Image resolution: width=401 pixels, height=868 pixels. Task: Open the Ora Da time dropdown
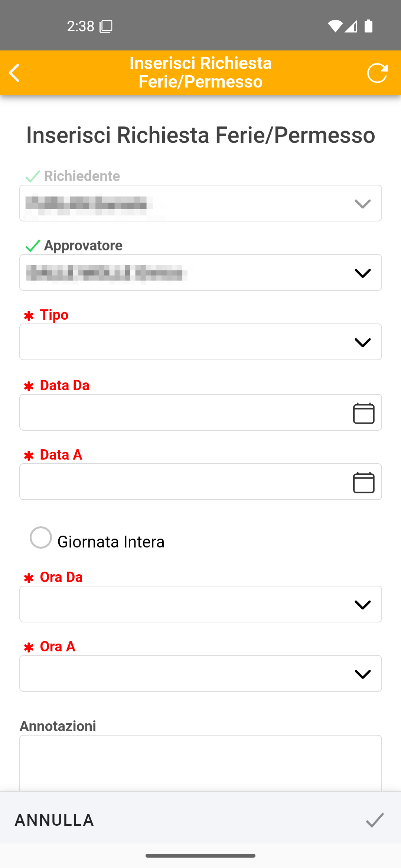(x=362, y=605)
